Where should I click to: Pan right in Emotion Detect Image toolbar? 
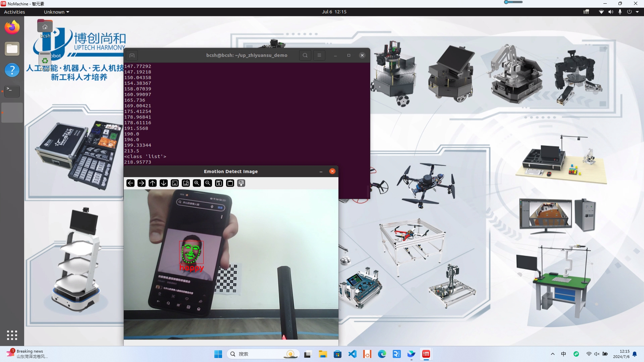[x=142, y=183]
